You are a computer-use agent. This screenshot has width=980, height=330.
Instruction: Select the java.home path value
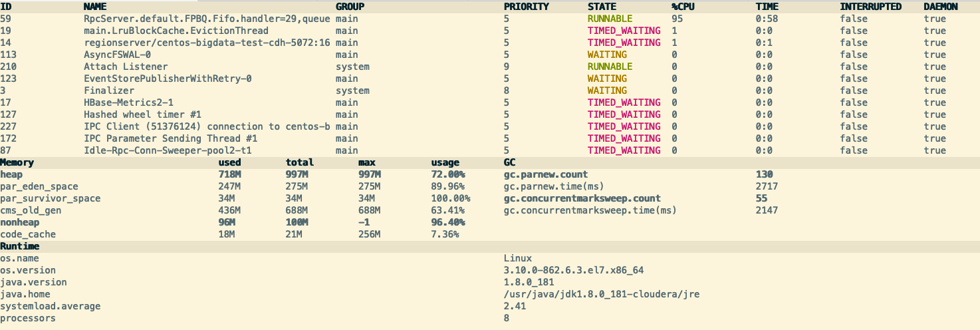pos(602,294)
